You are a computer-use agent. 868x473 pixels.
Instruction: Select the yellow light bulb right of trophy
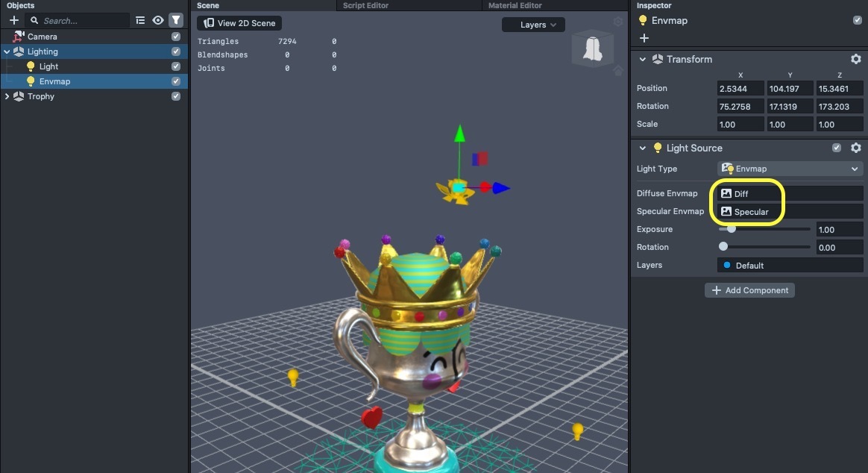click(x=577, y=431)
